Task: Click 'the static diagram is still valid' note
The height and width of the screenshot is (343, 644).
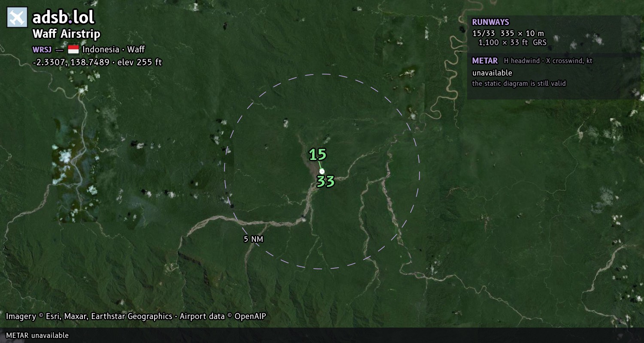Action: (x=519, y=84)
